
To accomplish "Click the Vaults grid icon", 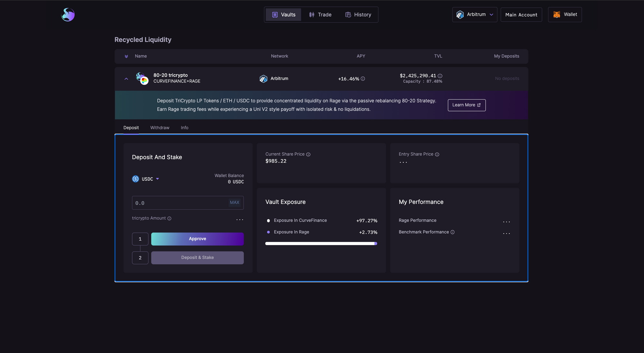I will [x=275, y=14].
